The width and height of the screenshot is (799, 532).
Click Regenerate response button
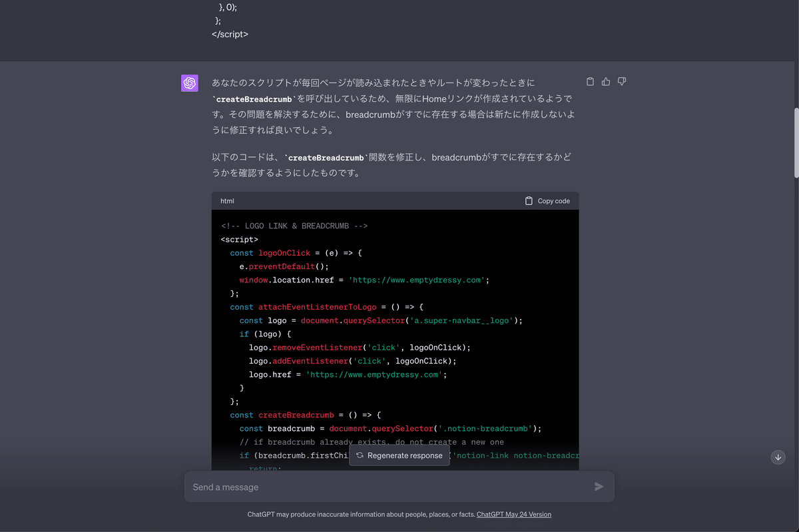coord(400,455)
